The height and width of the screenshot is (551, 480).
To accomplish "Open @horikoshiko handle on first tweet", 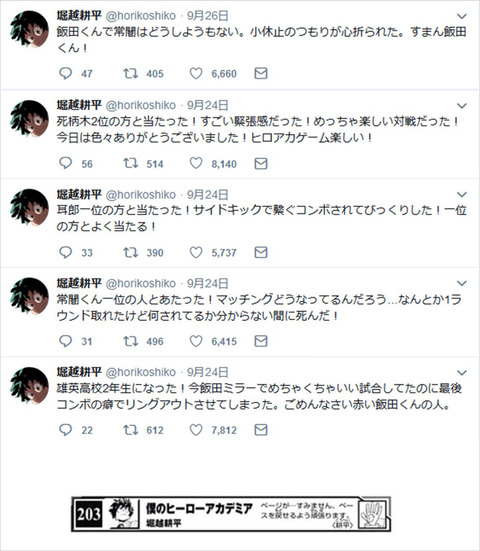I will click(x=141, y=16).
